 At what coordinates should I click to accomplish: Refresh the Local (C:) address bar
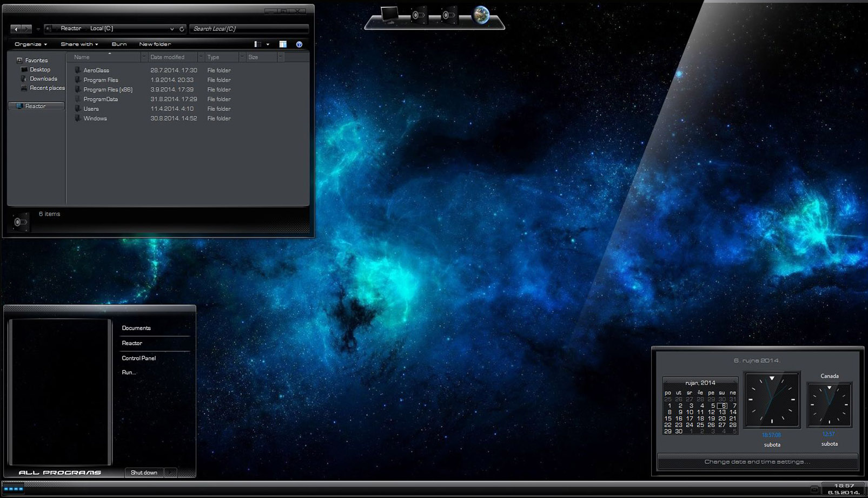182,29
